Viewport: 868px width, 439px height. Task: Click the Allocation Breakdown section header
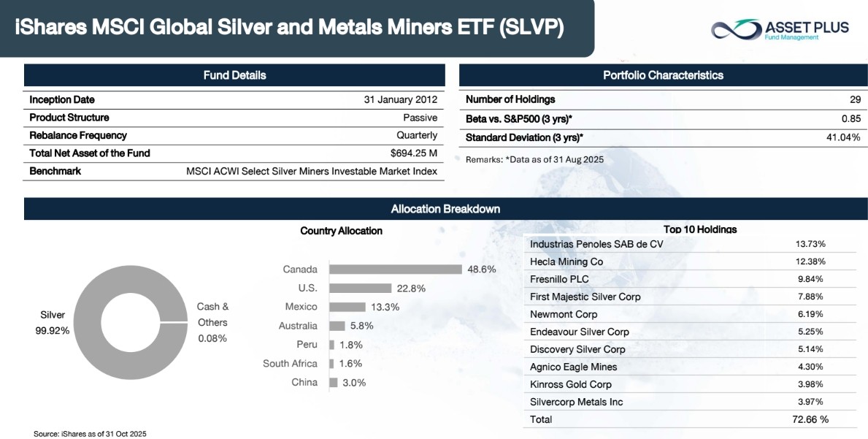coord(445,209)
